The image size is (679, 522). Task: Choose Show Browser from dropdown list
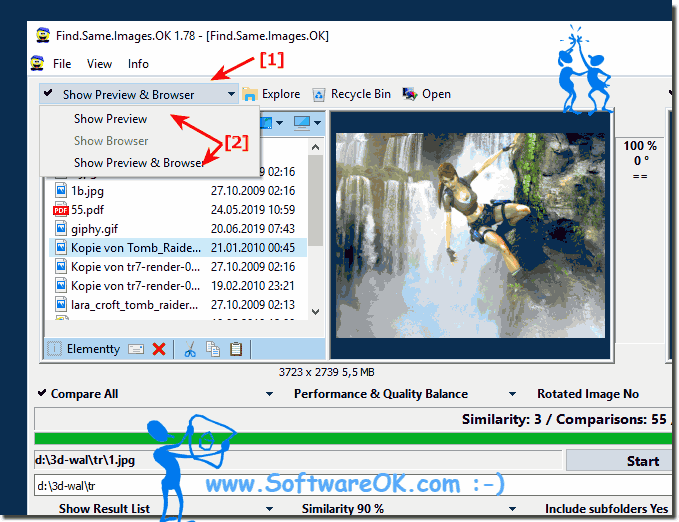(111, 141)
